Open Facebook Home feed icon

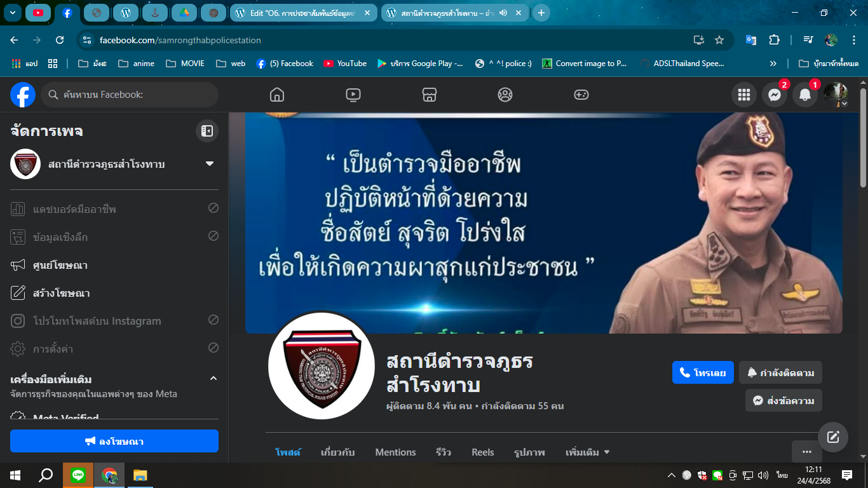(276, 95)
